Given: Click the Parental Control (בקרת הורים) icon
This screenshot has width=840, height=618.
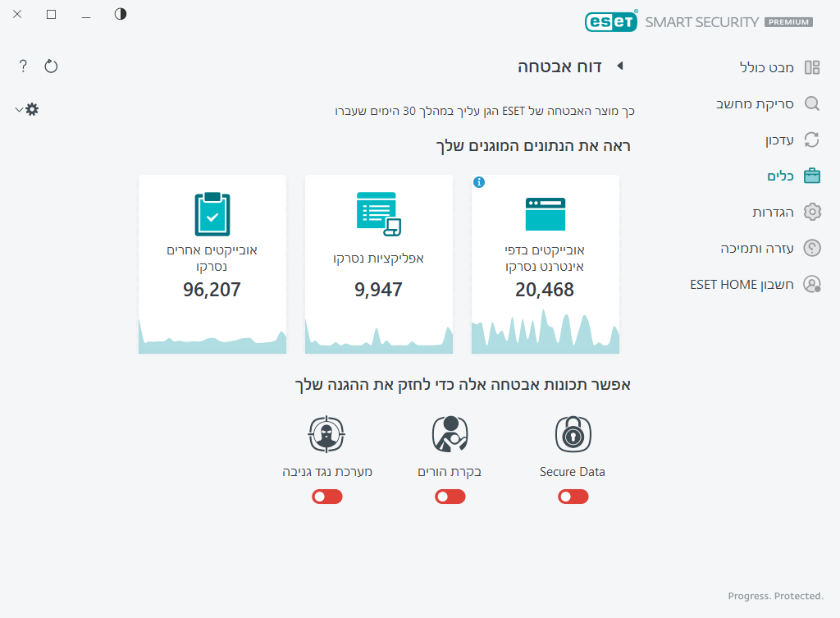Looking at the screenshot, I should [450, 434].
